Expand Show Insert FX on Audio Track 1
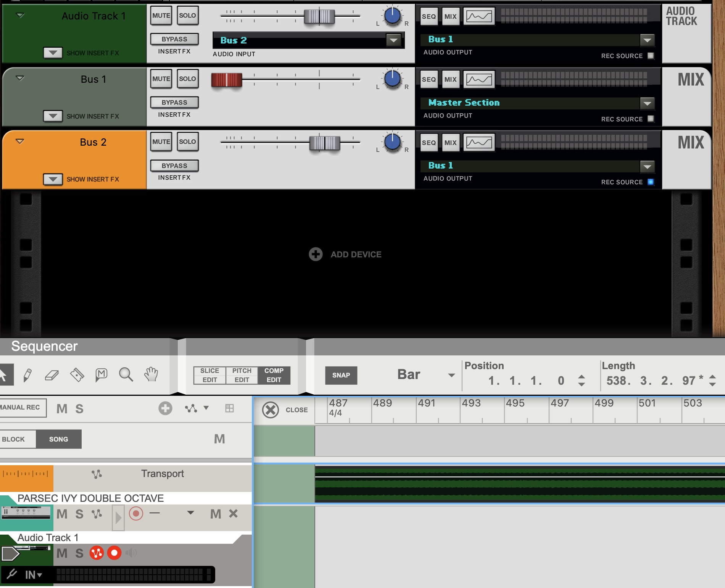Viewport: 725px width, 588px height. 53,53
